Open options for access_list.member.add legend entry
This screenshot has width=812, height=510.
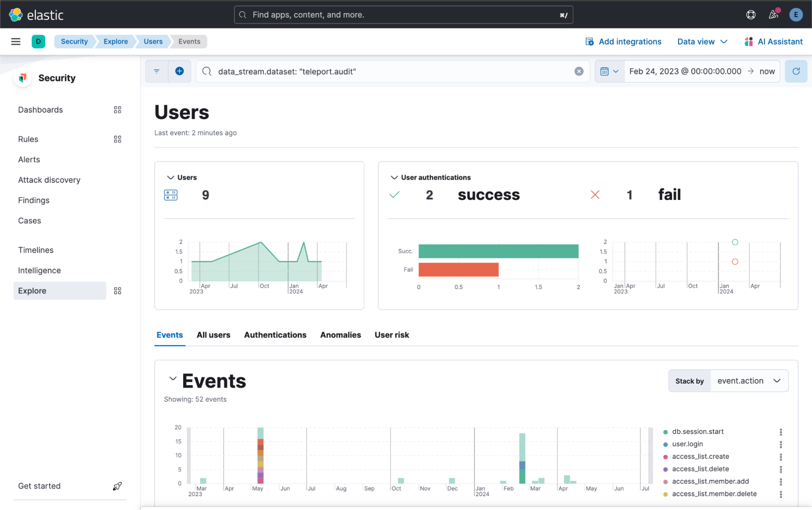781,482
